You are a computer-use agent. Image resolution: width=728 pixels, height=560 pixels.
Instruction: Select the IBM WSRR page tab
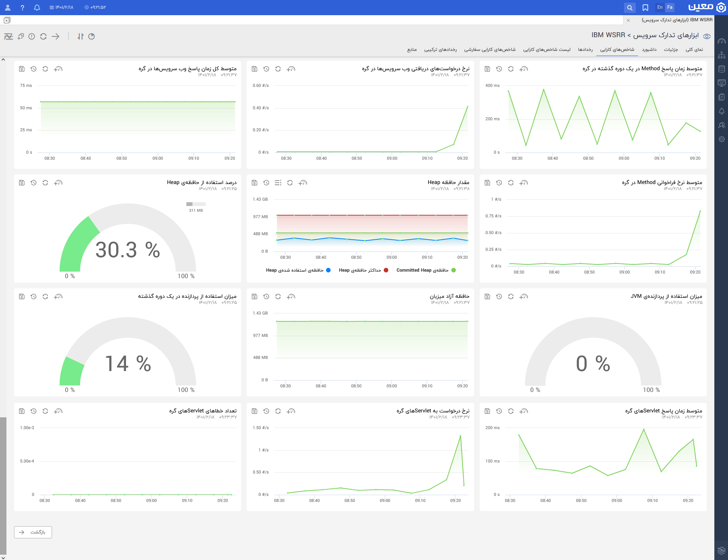pyautogui.click(x=677, y=20)
